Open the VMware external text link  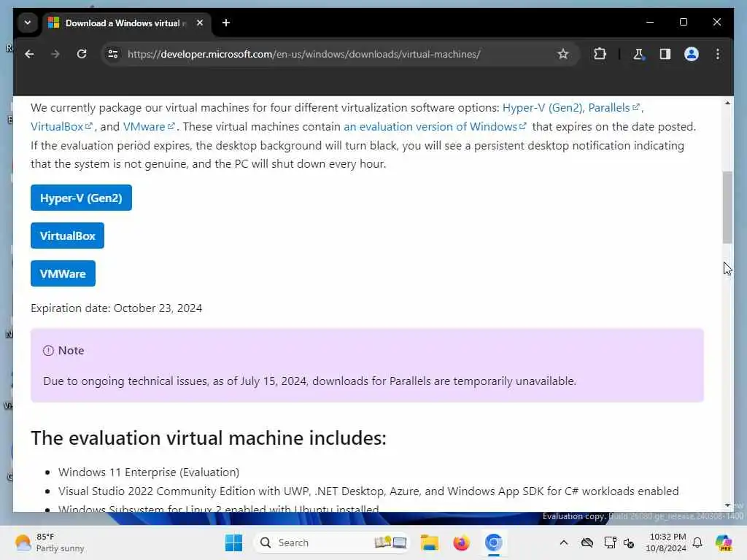149,127
